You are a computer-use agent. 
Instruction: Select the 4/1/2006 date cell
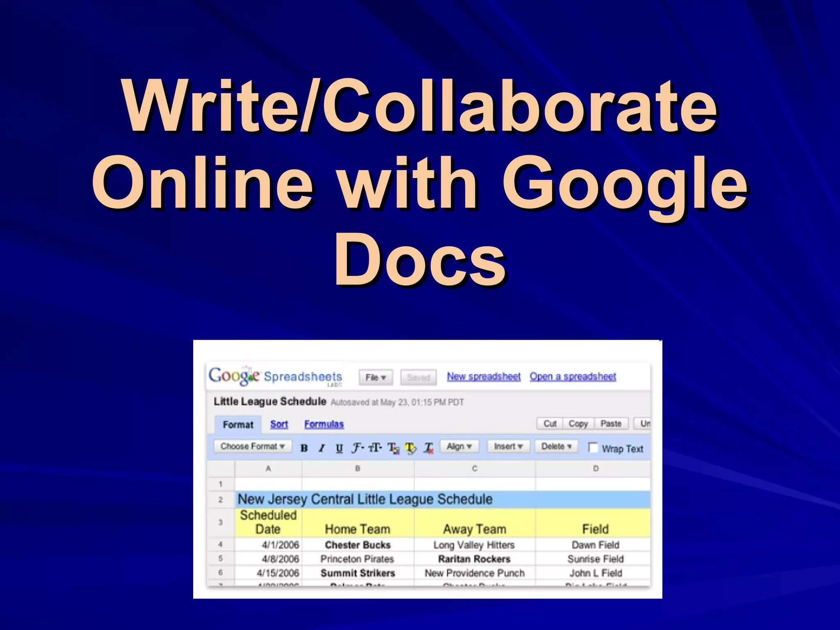pos(268,545)
